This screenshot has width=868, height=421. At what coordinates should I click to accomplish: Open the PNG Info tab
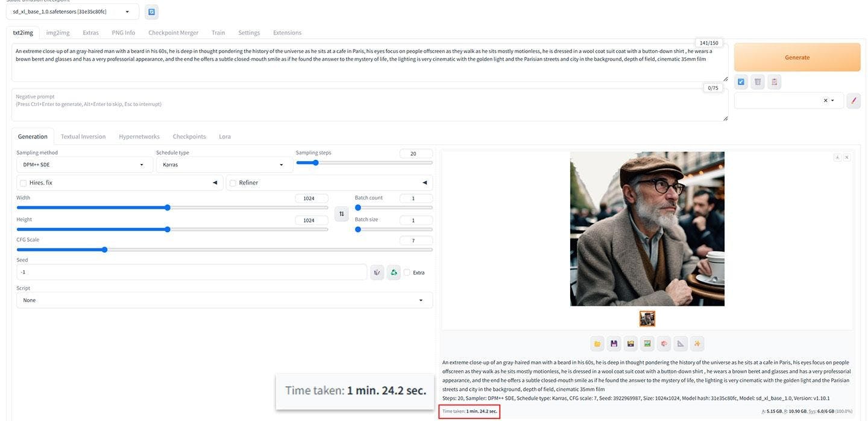click(124, 33)
